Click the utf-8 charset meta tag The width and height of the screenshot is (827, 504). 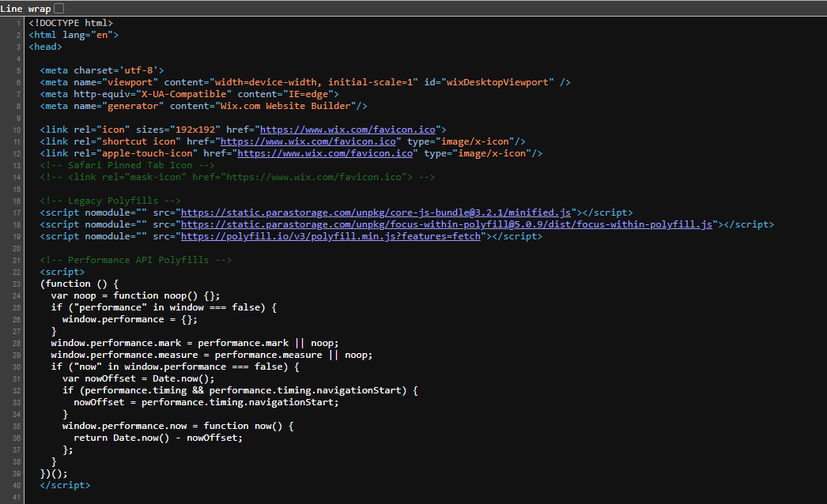(100, 70)
